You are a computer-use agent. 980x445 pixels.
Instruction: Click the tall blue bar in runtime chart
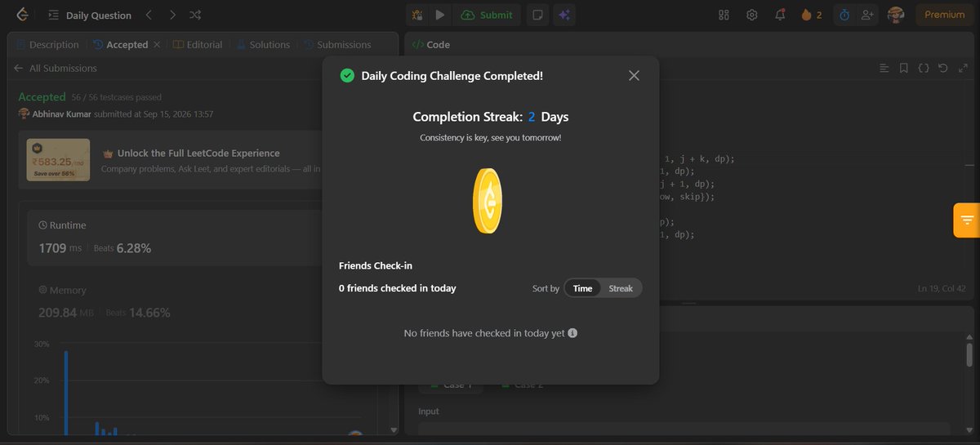point(66,392)
